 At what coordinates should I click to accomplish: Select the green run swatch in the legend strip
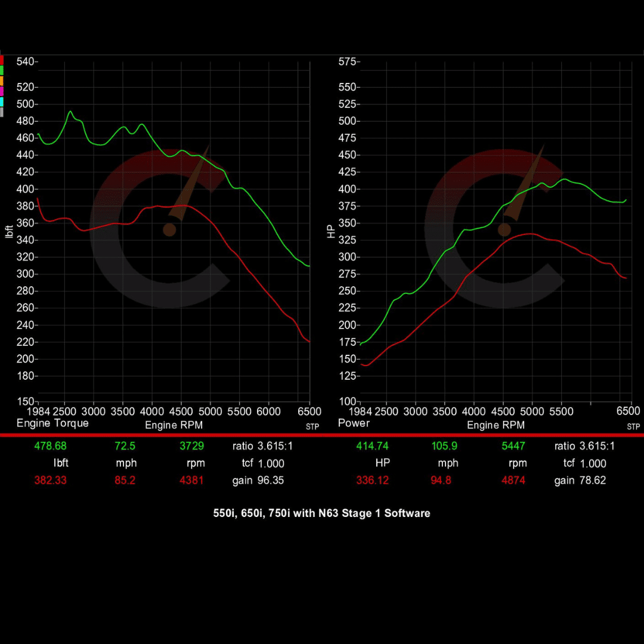pos(2,69)
